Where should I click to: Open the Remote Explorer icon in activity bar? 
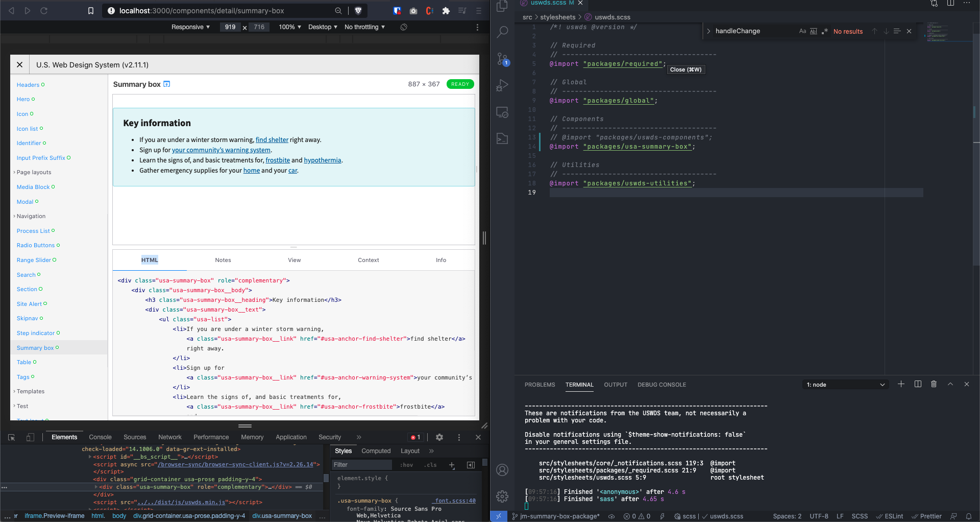(502, 112)
